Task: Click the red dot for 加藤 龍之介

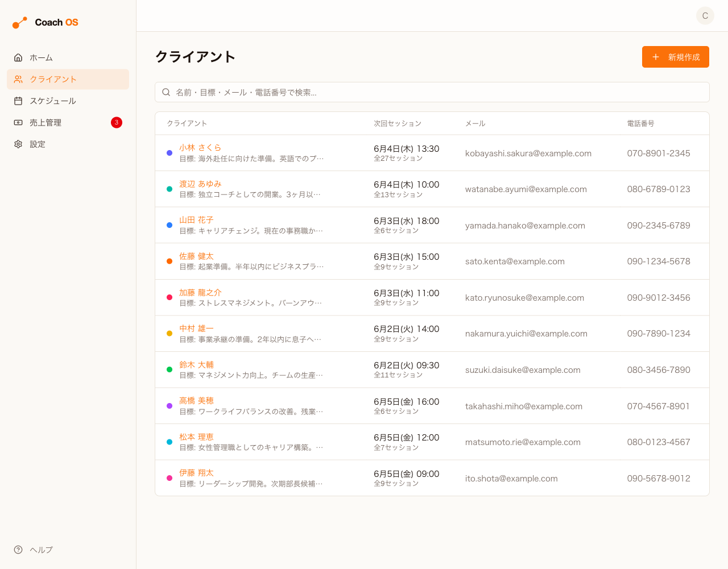Action: coord(169,297)
